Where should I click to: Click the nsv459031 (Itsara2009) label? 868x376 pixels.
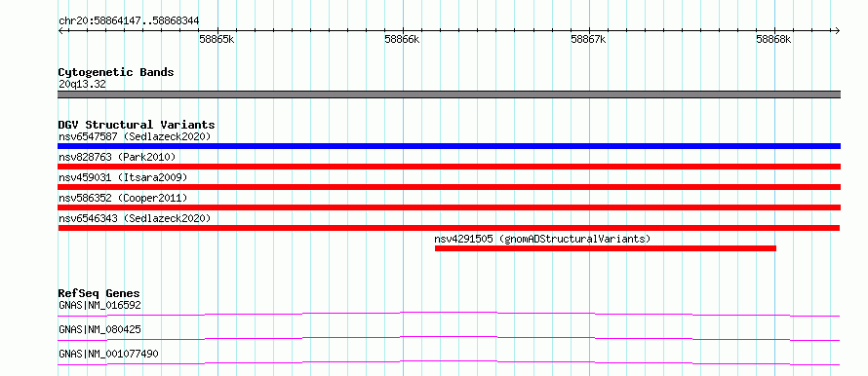pos(123,177)
